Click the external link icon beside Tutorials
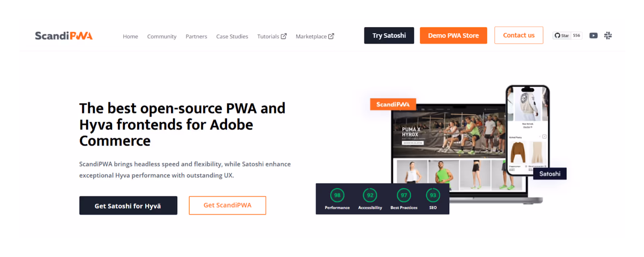644x257 pixels. pos(284,36)
